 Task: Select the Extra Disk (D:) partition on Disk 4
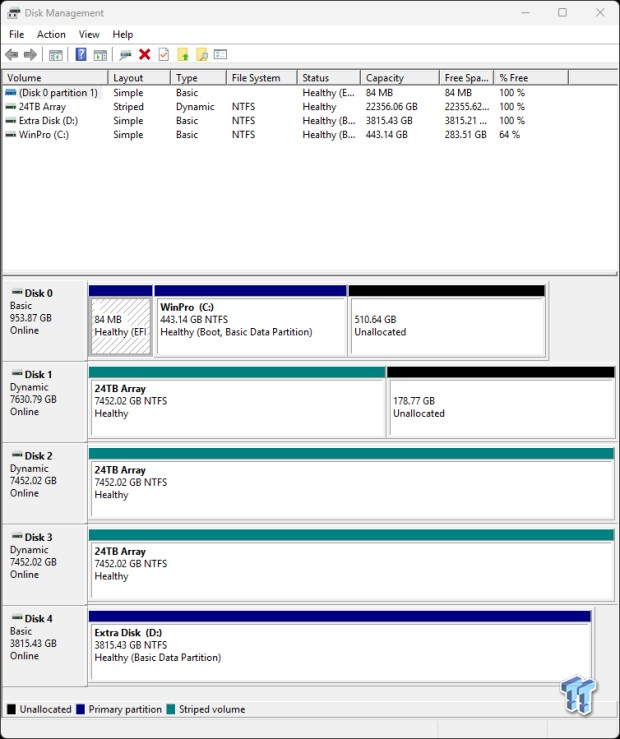(x=340, y=646)
